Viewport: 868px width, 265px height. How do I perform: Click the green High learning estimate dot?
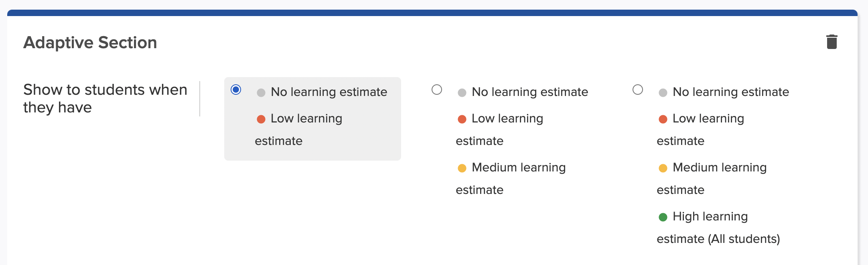coord(663,217)
